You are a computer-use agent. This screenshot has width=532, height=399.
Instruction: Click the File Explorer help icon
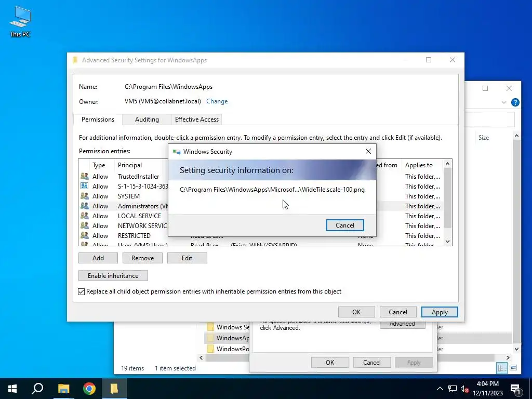coord(515,102)
